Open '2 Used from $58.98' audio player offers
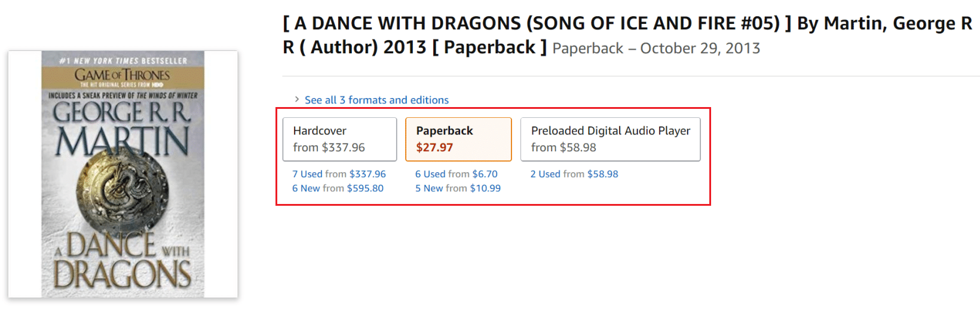Screen dimensions: 980x323 pos(574,174)
